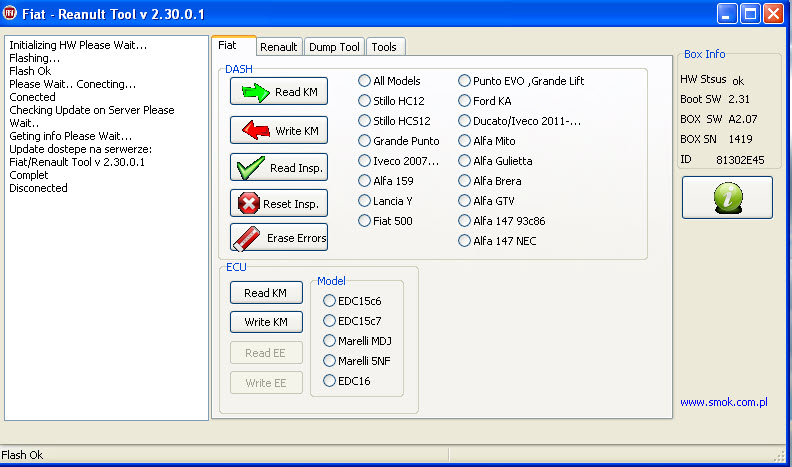
Task: Pick the Alfa 159 option
Action: (x=385, y=181)
